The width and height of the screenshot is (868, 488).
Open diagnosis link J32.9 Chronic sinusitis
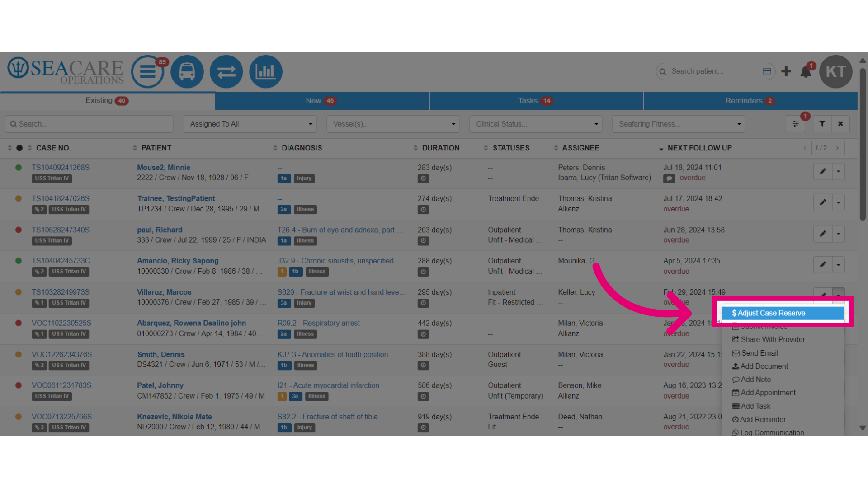[335, 261]
